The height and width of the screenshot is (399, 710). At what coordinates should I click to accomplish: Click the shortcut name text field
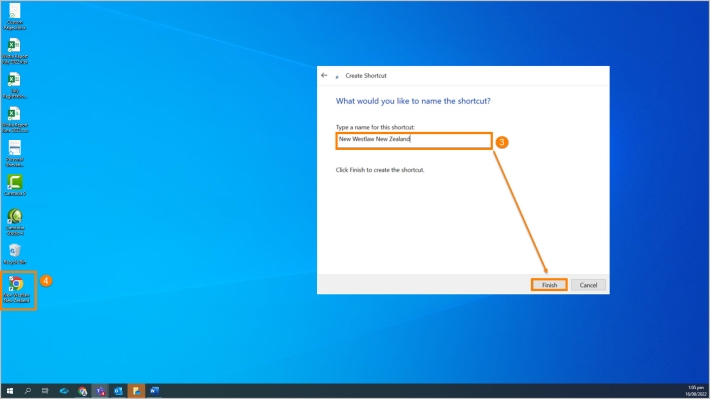point(414,140)
